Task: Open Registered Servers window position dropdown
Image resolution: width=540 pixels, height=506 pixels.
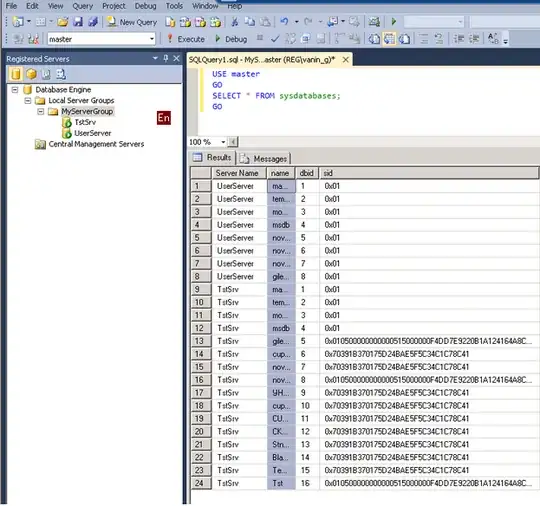Action: click(x=155, y=58)
